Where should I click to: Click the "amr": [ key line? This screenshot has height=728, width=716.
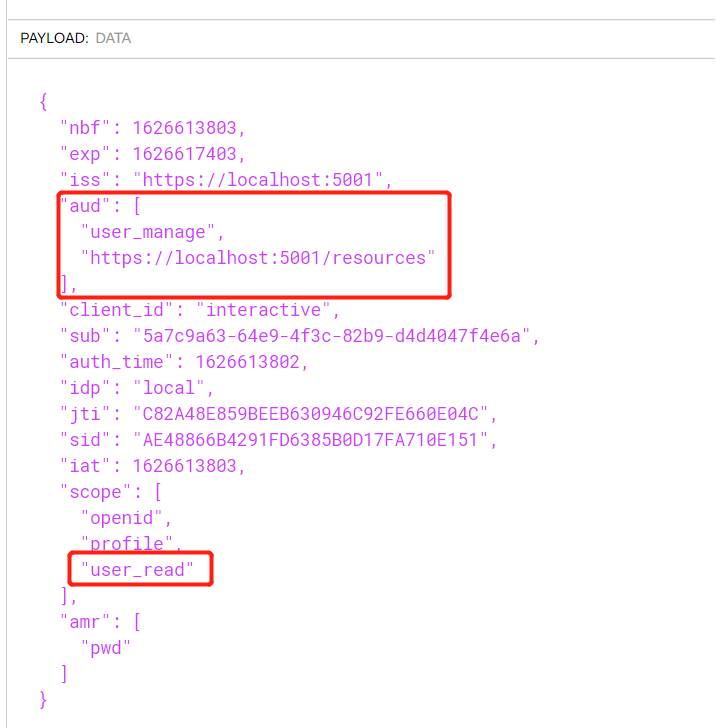pos(100,622)
